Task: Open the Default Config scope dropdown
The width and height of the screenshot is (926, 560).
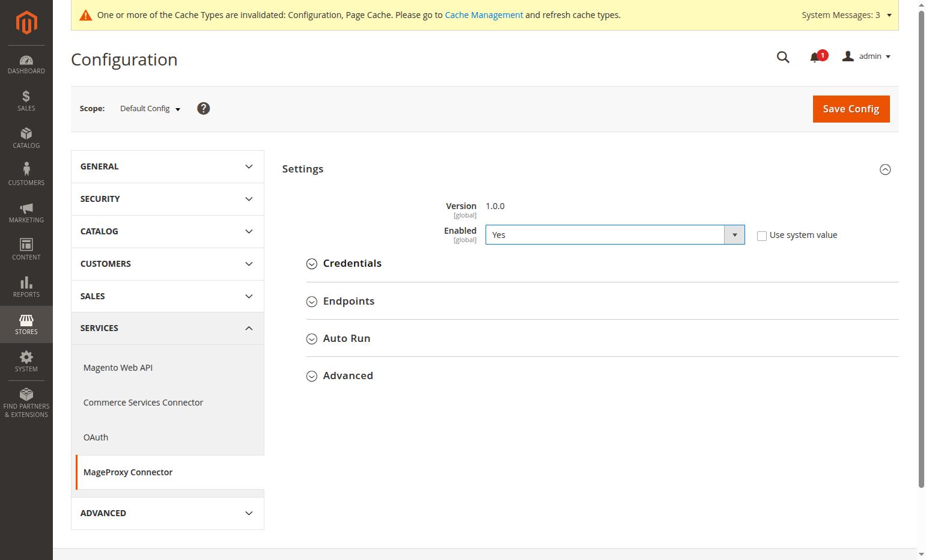Action: (150, 109)
